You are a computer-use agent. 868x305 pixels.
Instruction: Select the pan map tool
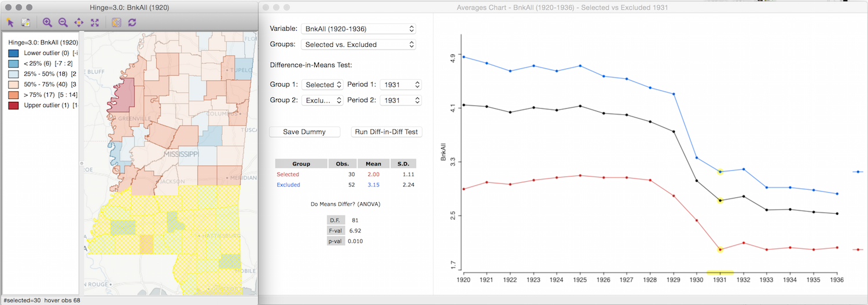point(79,23)
